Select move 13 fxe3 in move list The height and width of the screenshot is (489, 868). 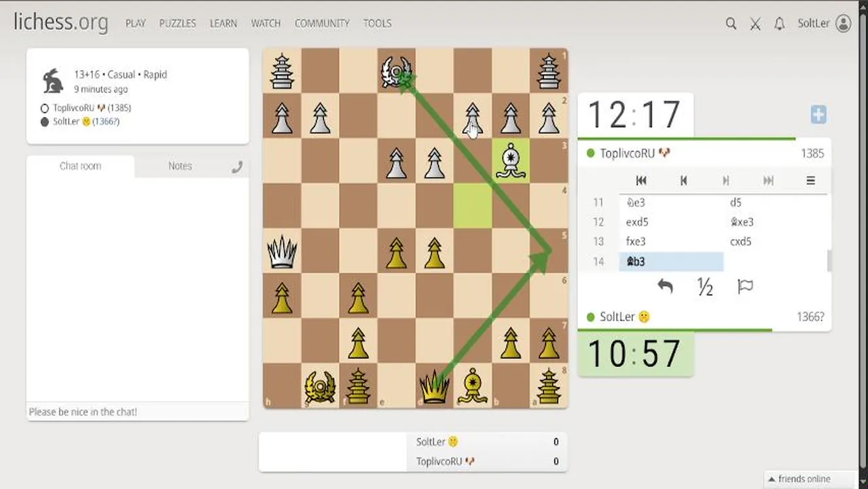[671, 242]
